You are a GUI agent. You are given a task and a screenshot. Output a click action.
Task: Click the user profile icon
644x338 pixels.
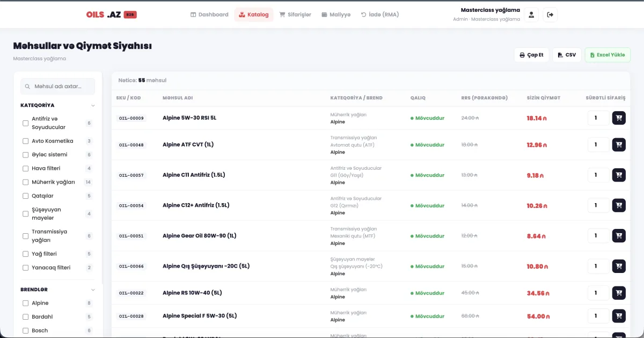click(x=531, y=15)
